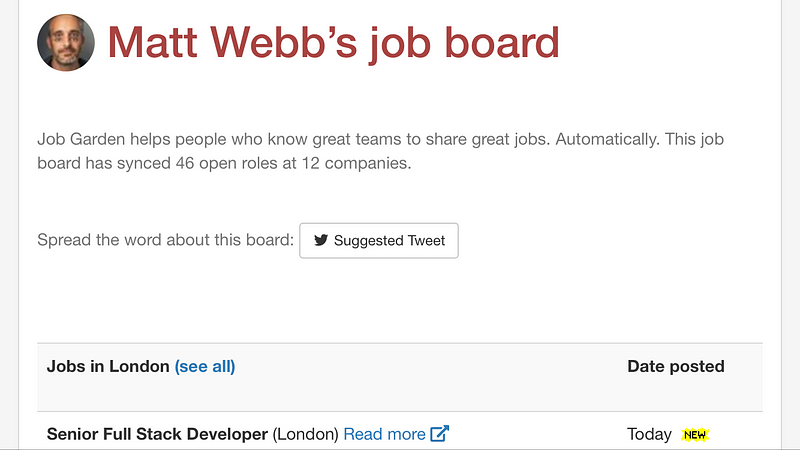Select the Senior Full Stack Developer title
This screenshot has height=450, width=800.
click(157, 434)
